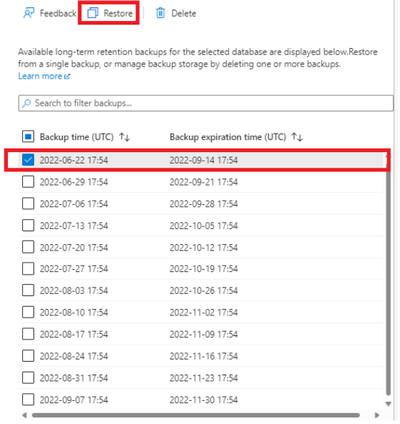This screenshot has height=424, width=400.
Task: Click the Delete trash can icon
Action: coord(160,13)
